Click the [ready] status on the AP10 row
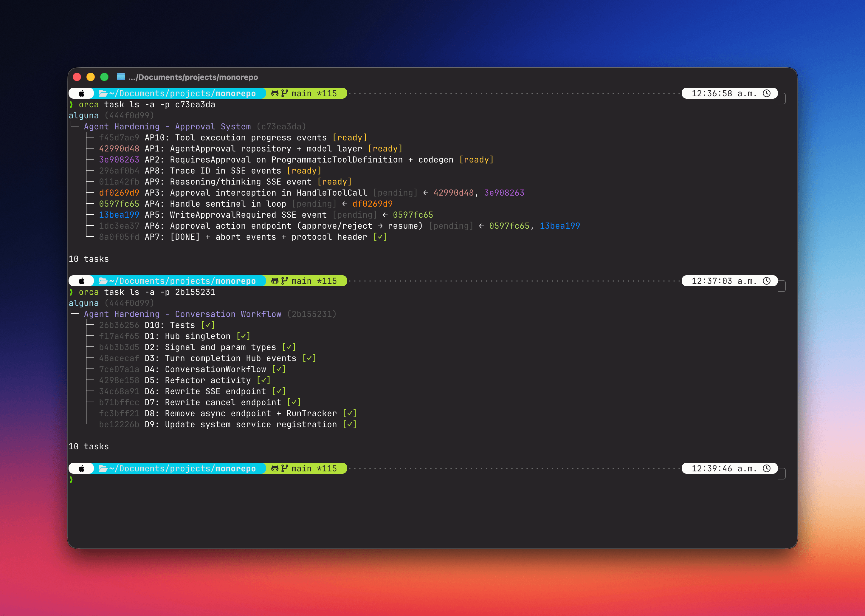Image resolution: width=865 pixels, height=616 pixels. (350, 138)
